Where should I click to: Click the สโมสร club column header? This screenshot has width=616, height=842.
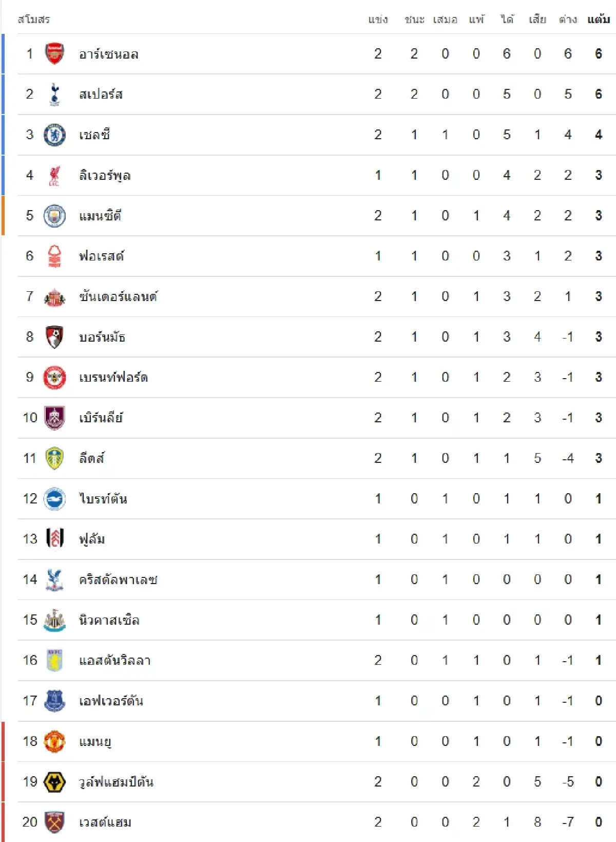[x=34, y=20]
